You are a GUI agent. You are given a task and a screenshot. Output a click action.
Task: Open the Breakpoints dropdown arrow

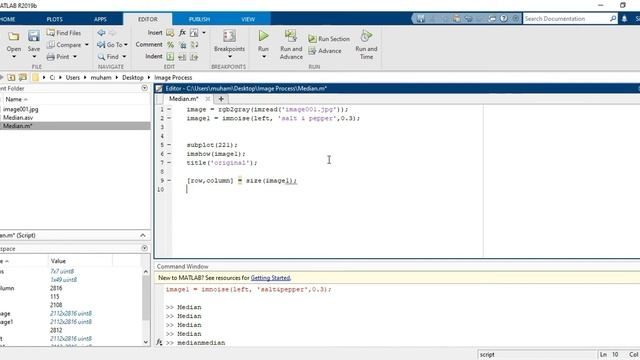pos(229,57)
